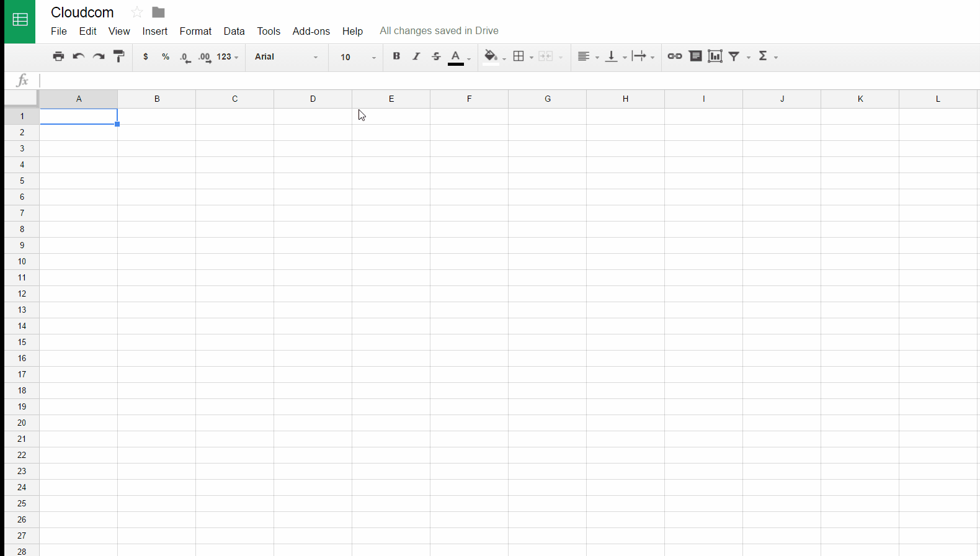Image resolution: width=980 pixels, height=556 pixels.
Task: Select column H header
Action: [x=625, y=99]
